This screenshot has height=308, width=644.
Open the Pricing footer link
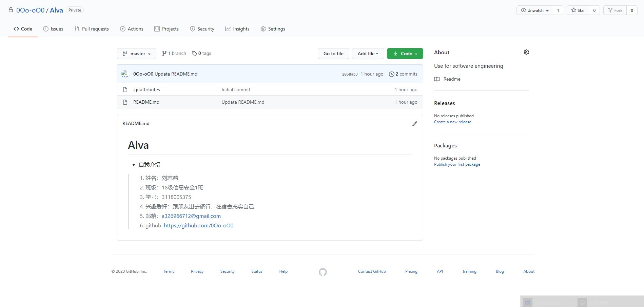(411, 271)
